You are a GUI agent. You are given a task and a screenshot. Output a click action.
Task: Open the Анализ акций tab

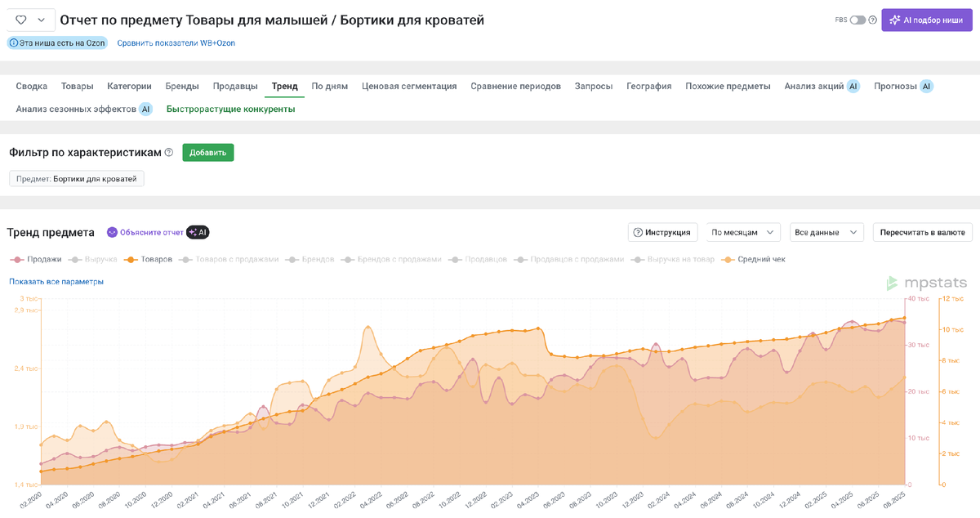(814, 86)
